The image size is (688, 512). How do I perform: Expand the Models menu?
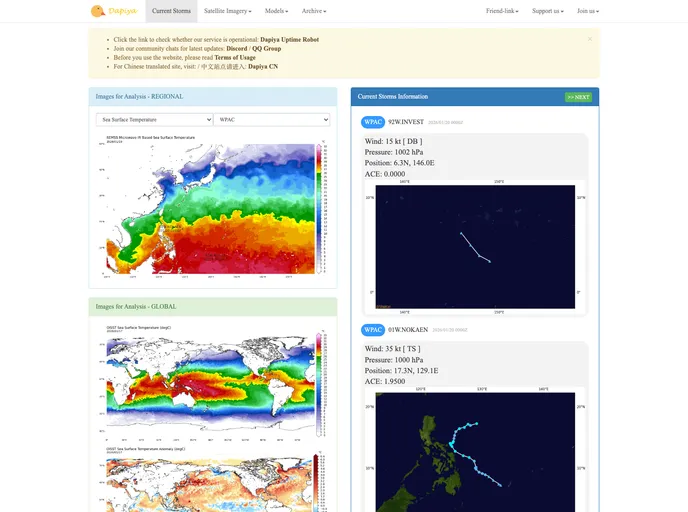[x=276, y=11]
